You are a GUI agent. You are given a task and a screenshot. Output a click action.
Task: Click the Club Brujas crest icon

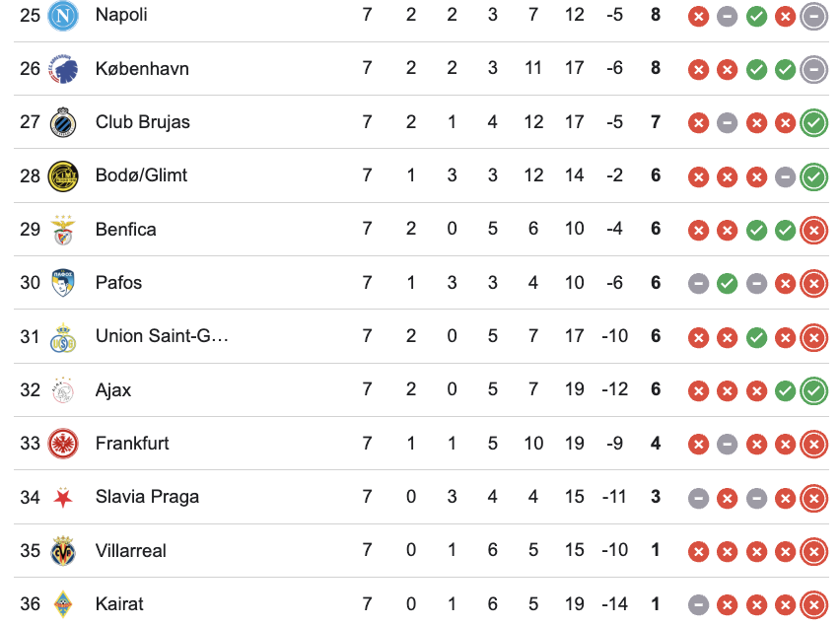click(64, 122)
